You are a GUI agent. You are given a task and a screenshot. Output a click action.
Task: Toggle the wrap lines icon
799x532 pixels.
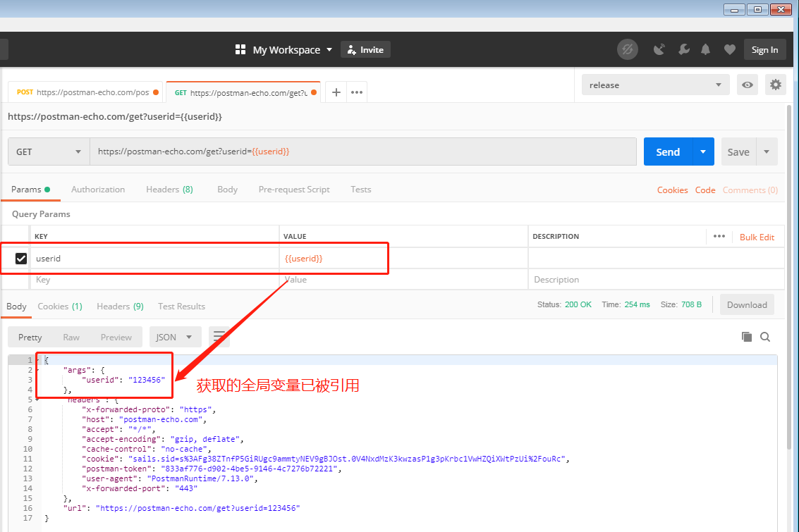coord(219,337)
